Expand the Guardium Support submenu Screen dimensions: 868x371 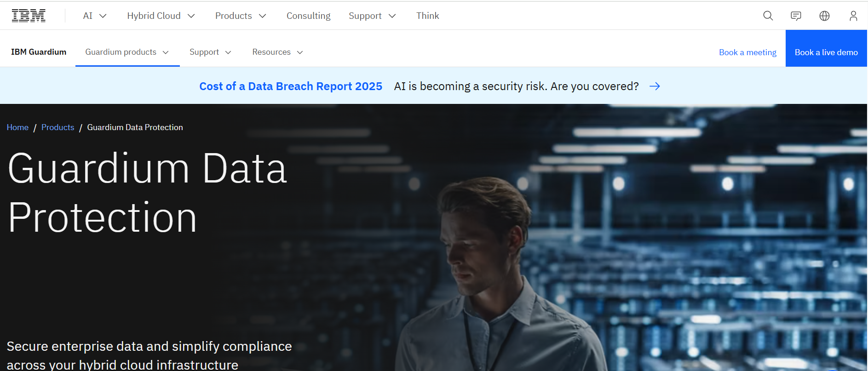(210, 52)
